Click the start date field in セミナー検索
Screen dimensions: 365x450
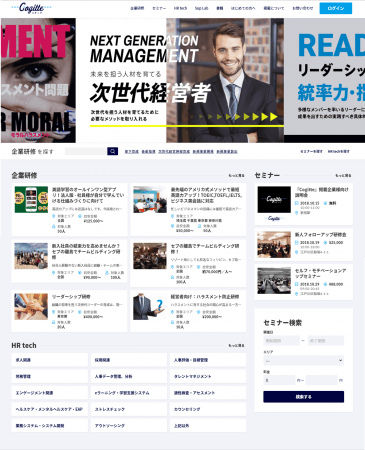[x=281, y=341]
